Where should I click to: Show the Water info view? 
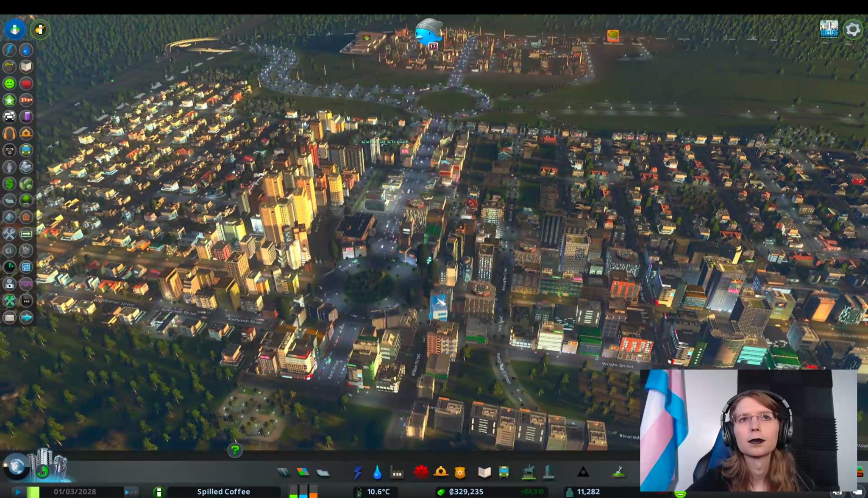[26, 50]
